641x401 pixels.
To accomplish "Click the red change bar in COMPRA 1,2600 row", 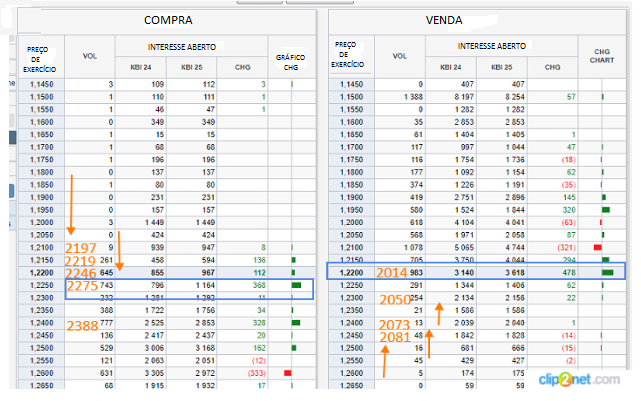I will click(287, 373).
